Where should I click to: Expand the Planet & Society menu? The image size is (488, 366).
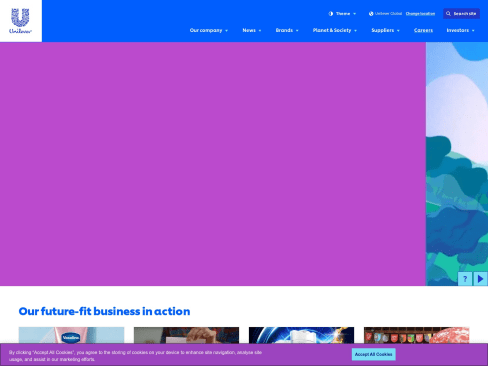pos(335,30)
